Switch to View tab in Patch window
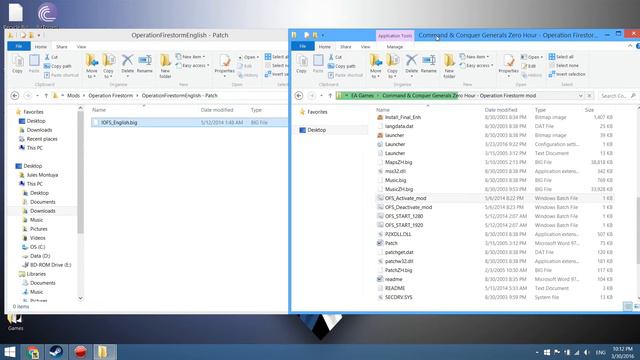 pyautogui.click(x=81, y=47)
